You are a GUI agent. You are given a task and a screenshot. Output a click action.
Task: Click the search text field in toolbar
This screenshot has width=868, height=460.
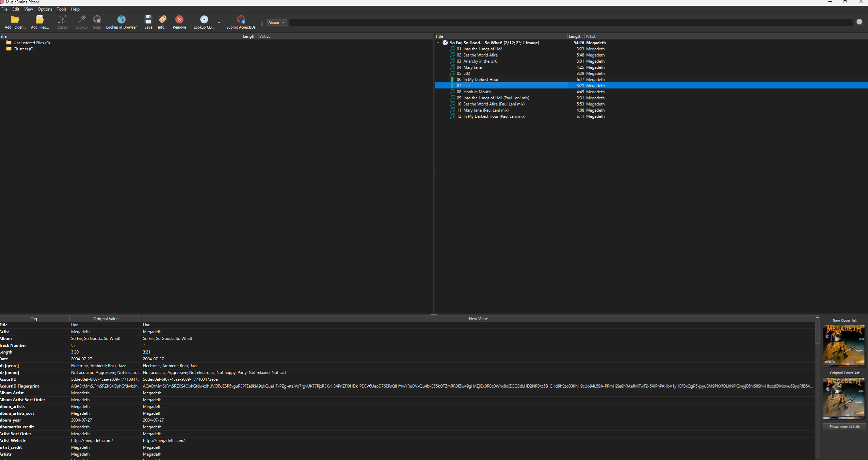coord(571,22)
